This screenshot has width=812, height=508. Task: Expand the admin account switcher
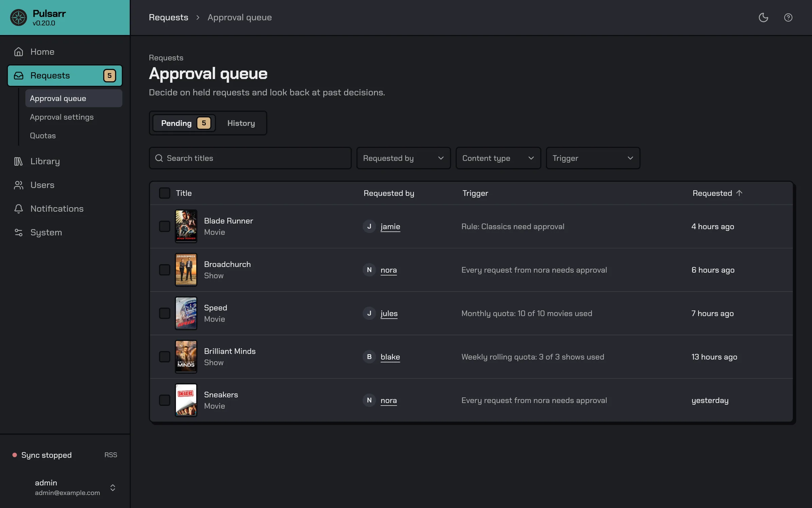pos(113,487)
